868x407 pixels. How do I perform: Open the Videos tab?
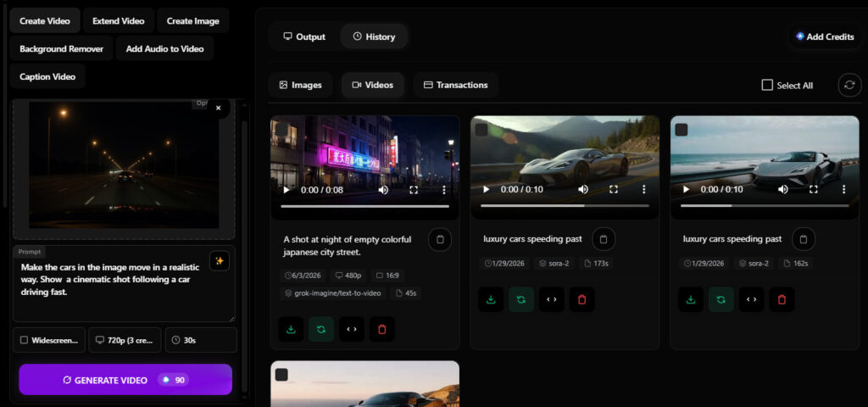click(373, 86)
